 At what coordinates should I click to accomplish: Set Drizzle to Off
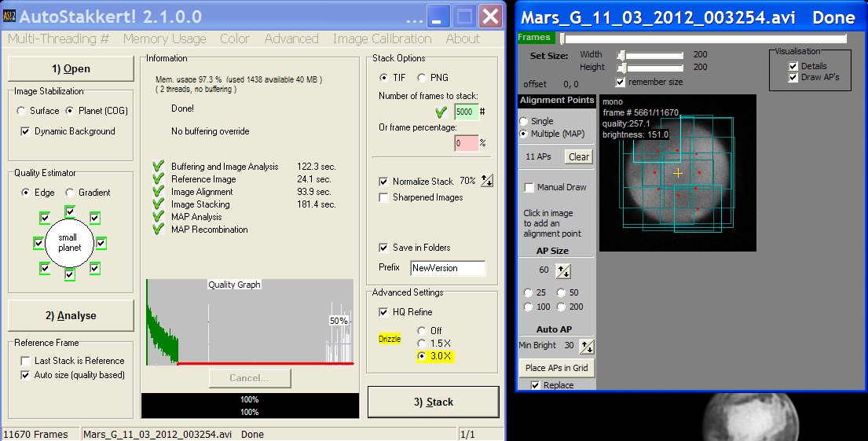click(x=422, y=331)
